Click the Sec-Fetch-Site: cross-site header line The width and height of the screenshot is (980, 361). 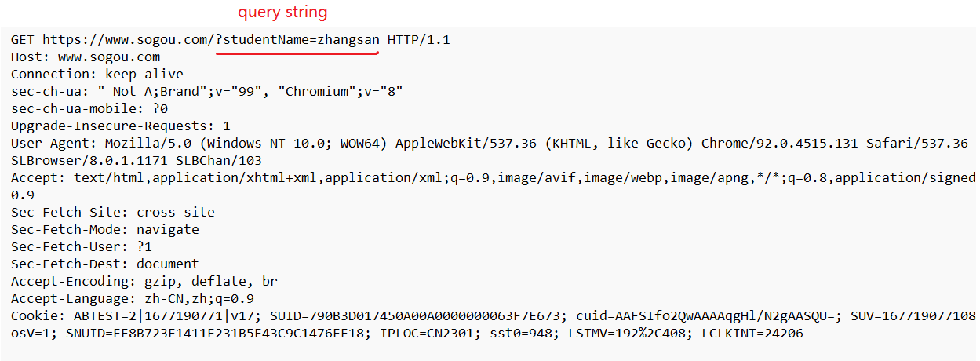(113, 212)
